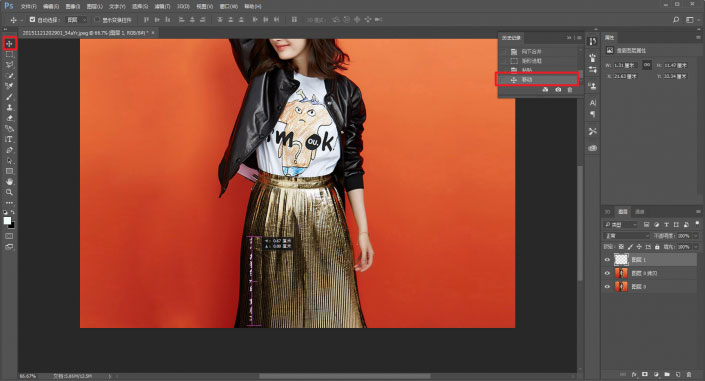Select the Rectangular Marquee tool
This screenshot has width=705, height=381.
click(x=9, y=54)
